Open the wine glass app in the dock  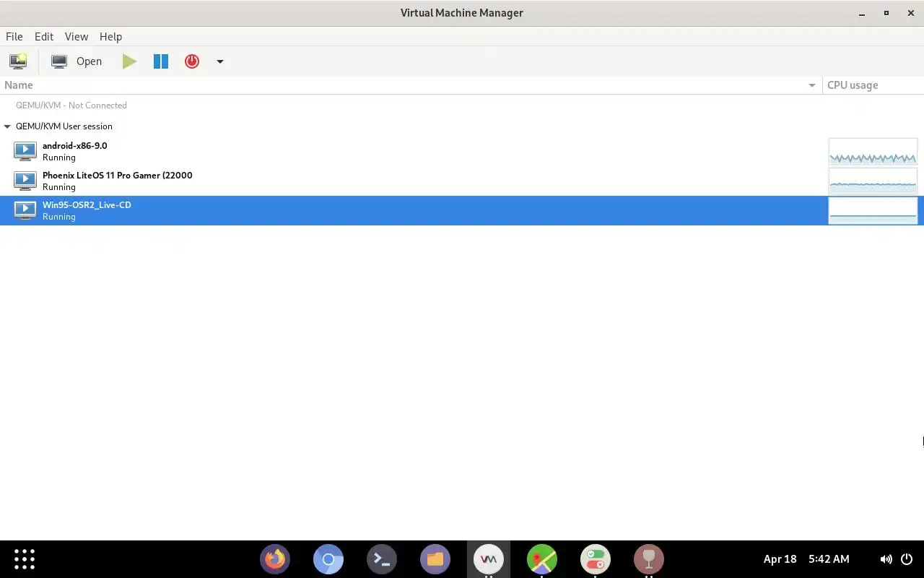pos(649,559)
